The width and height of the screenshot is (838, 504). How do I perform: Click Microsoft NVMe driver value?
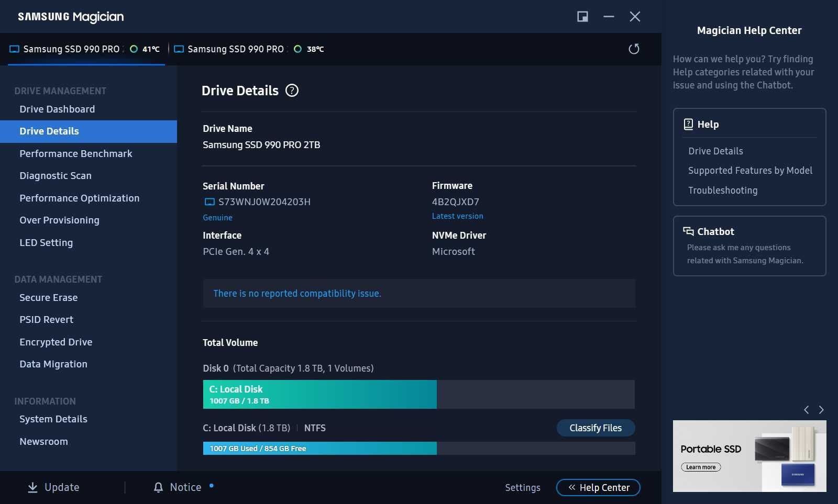click(453, 252)
